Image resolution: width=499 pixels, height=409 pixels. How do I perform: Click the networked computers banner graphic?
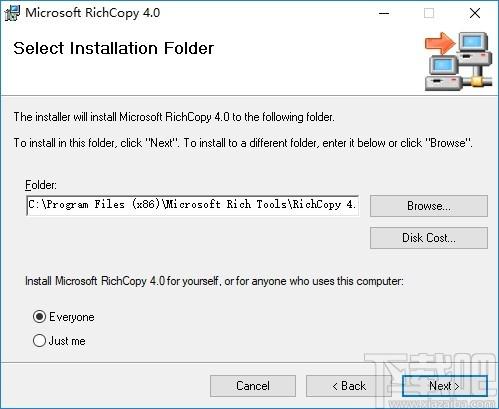458,61
